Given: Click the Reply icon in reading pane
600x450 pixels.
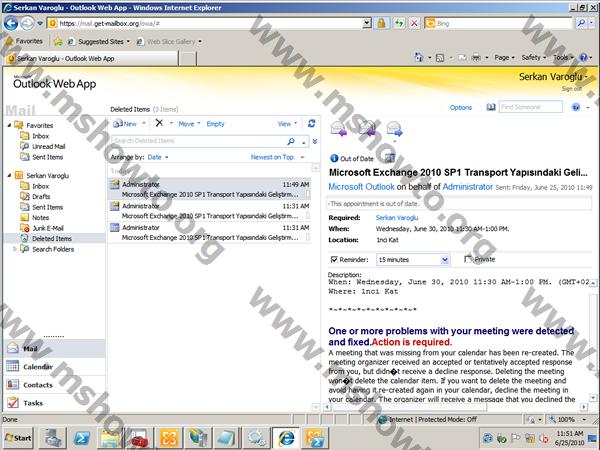Looking at the screenshot, I should tap(339, 129).
